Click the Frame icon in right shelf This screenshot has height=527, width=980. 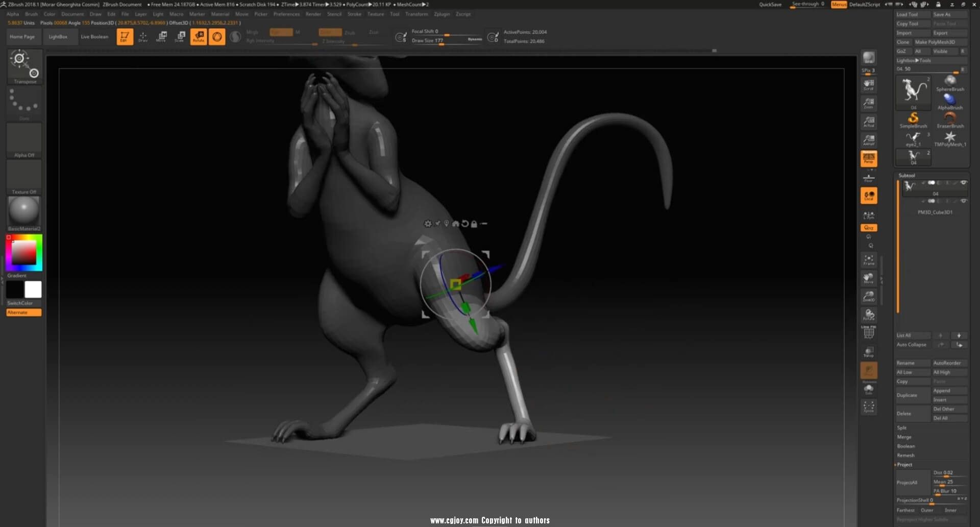[869, 260]
